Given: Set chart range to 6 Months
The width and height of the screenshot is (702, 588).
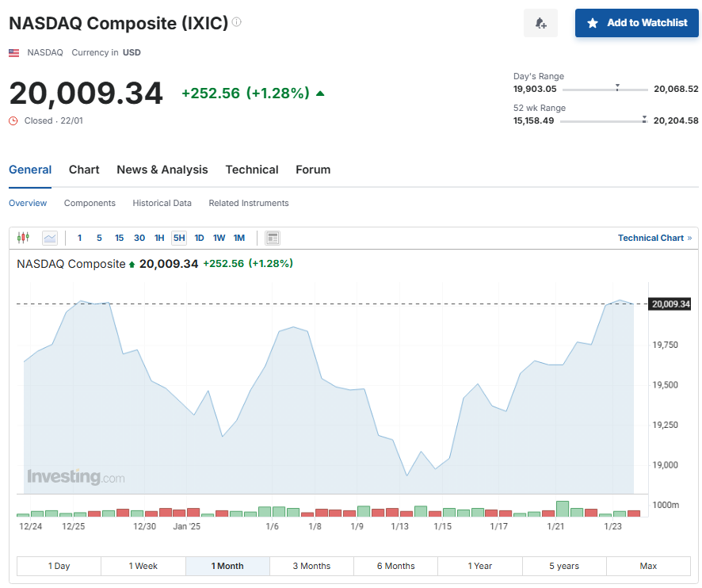Looking at the screenshot, I should 396,566.
